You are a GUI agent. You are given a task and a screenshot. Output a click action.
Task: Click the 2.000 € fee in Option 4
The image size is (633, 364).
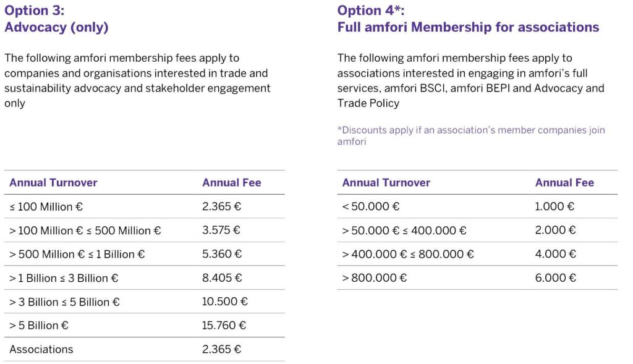point(555,231)
